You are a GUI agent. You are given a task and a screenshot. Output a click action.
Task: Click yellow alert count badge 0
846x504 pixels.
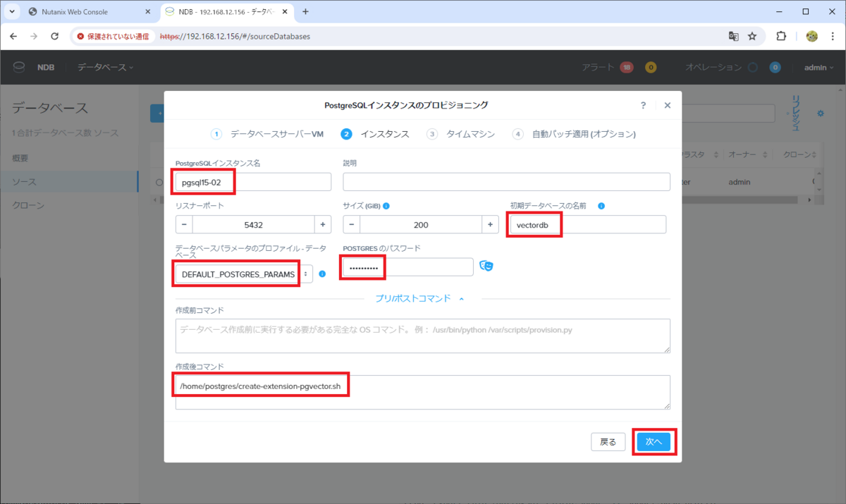tap(651, 68)
